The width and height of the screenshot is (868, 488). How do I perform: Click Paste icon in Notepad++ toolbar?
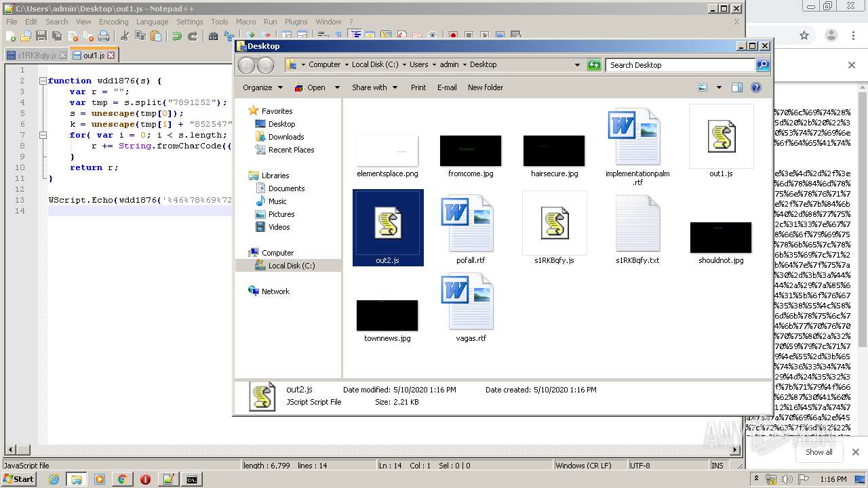pos(156,36)
